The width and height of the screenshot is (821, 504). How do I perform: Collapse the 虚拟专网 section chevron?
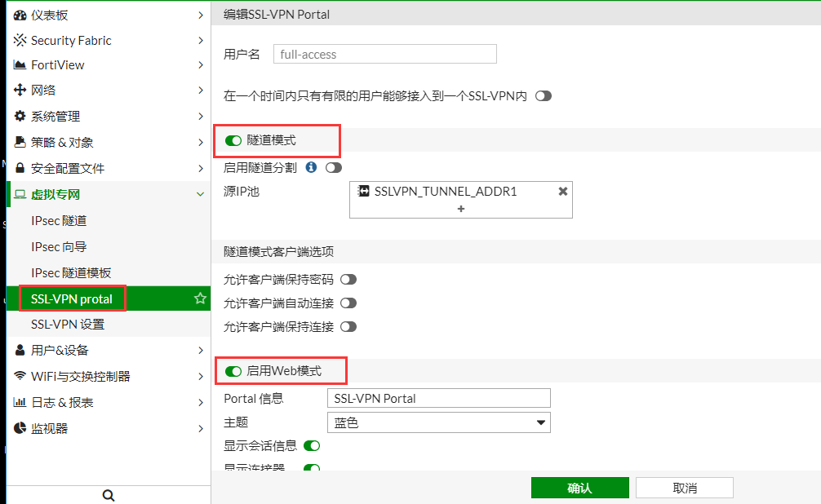pyautogui.click(x=201, y=194)
